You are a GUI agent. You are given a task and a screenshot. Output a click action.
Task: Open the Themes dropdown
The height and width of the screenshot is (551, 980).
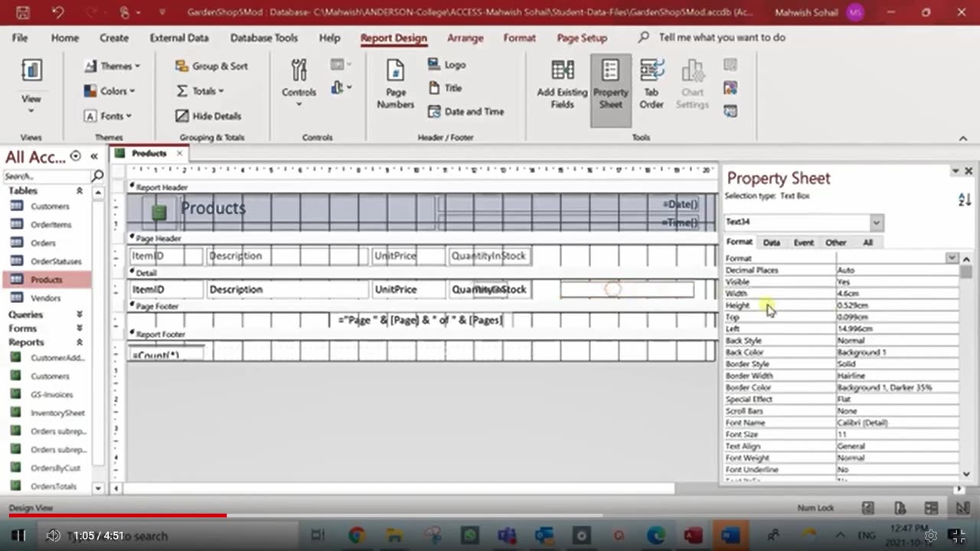[x=112, y=66]
